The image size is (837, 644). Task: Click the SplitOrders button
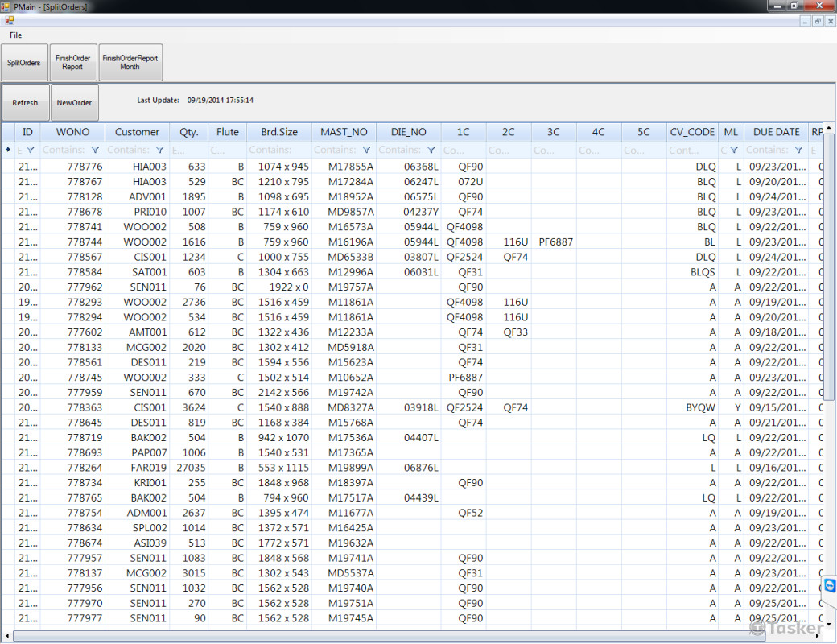tap(24, 63)
